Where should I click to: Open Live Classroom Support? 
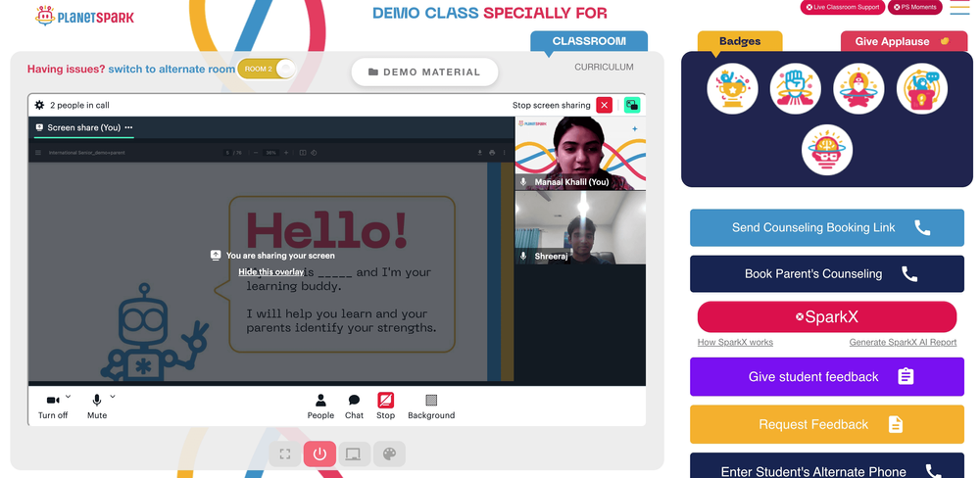click(x=843, y=8)
